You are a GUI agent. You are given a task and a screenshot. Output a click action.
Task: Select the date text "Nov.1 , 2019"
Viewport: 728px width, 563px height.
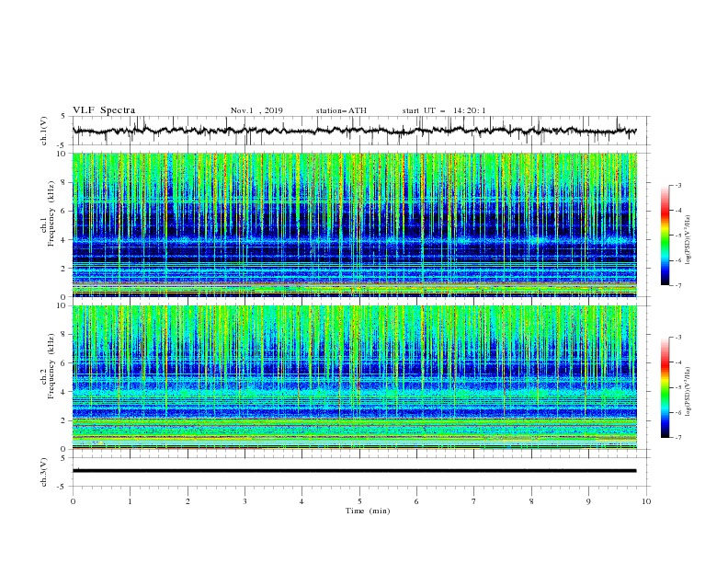pos(256,110)
